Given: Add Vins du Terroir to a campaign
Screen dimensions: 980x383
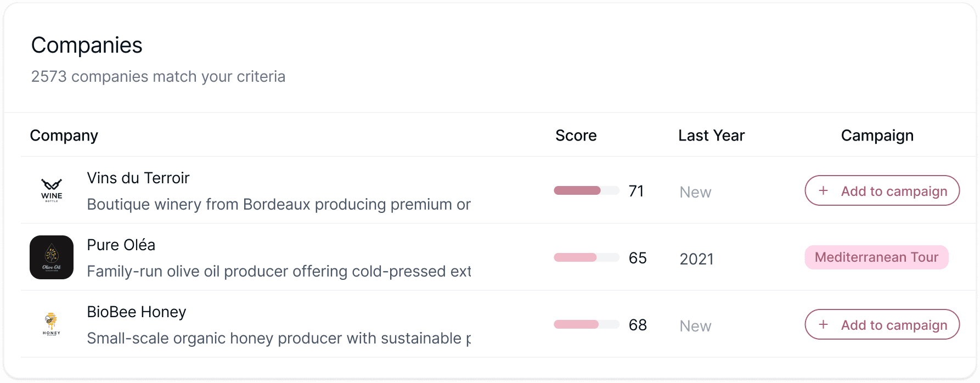Looking at the screenshot, I should click(882, 190).
